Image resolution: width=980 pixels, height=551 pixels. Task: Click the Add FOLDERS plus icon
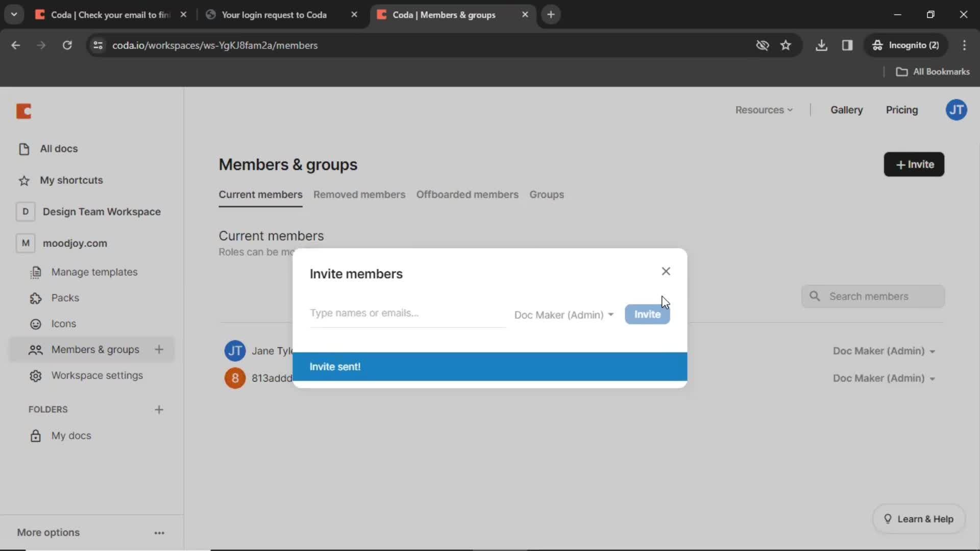159,409
